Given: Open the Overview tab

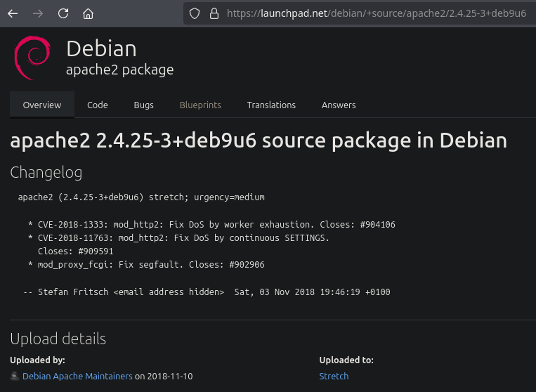Looking at the screenshot, I should pyautogui.click(x=42, y=105).
